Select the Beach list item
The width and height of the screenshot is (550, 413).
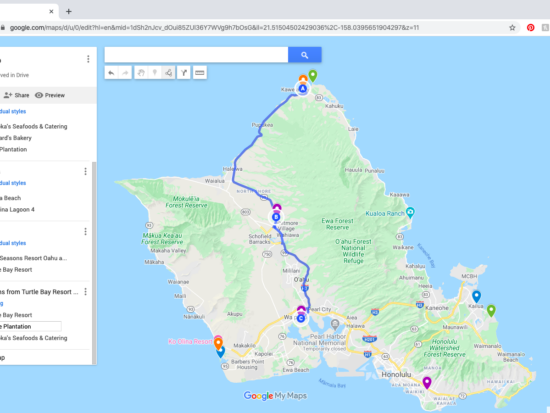point(11,198)
